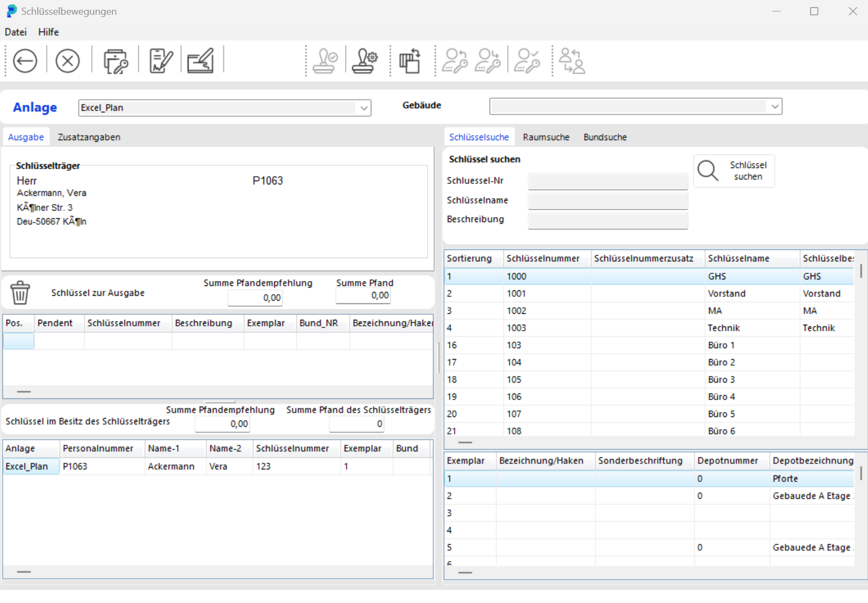This screenshot has width=868, height=603.
Task: Click the signature pad icon
Action: [200, 61]
